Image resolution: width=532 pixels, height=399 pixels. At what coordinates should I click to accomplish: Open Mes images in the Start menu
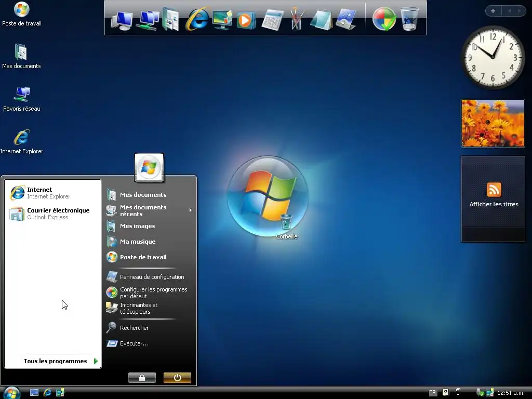[x=149, y=226]
